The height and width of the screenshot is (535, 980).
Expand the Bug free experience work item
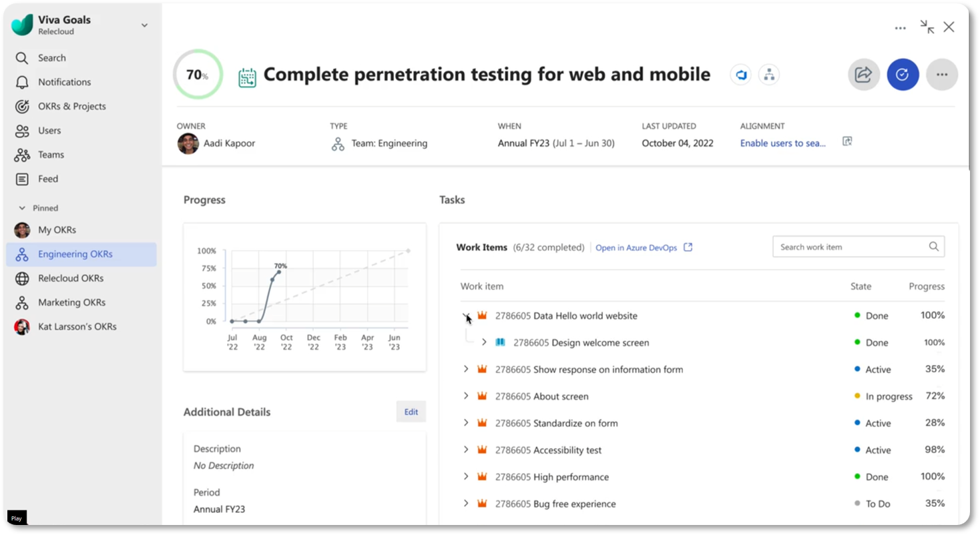pyautogui.click(x=466, y=504)
